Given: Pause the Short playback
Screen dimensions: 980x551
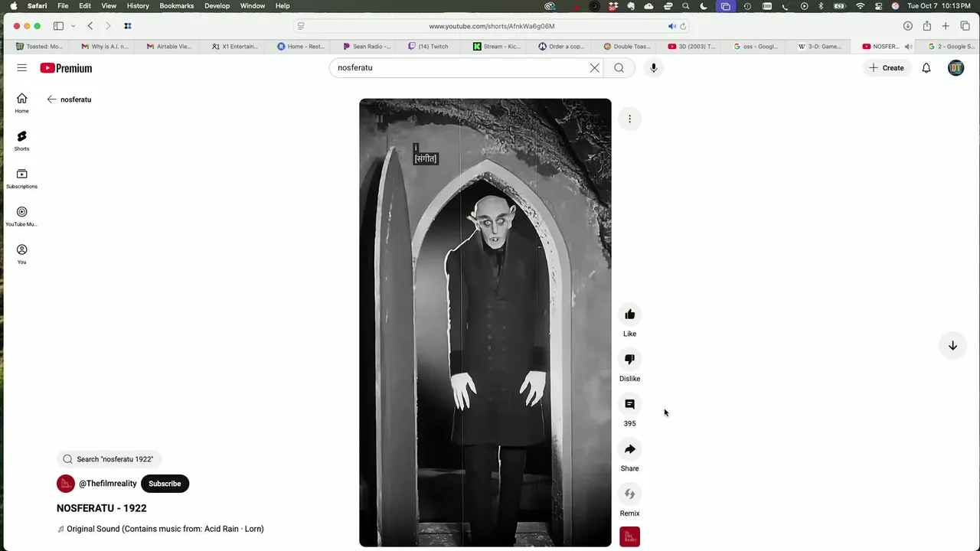Looking at the screenshot, I should point(379,119).
